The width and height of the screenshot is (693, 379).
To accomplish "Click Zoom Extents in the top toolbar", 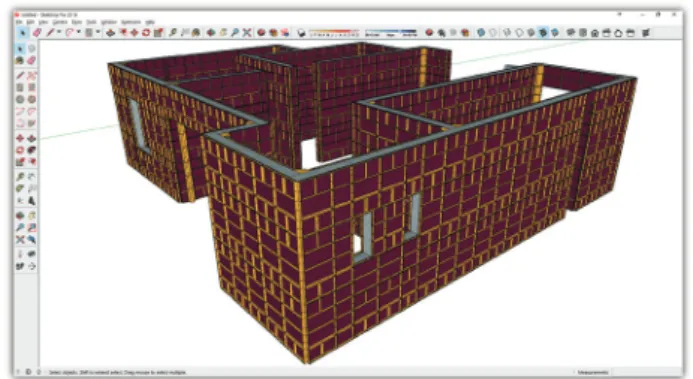I will [247, 32].
